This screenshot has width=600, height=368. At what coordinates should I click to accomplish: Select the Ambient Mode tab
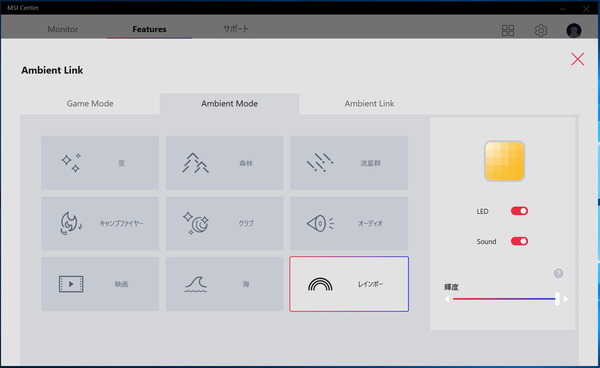[x=230, y=103]
